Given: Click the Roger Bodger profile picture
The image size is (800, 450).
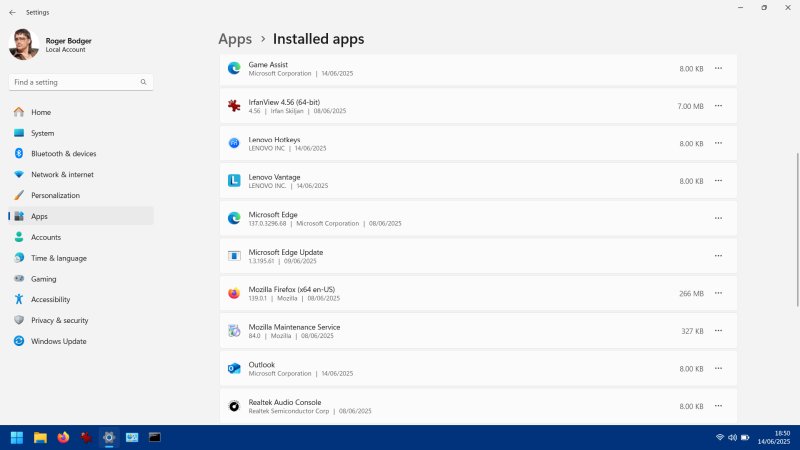Looking at the screenshot, I should point(23,44).
